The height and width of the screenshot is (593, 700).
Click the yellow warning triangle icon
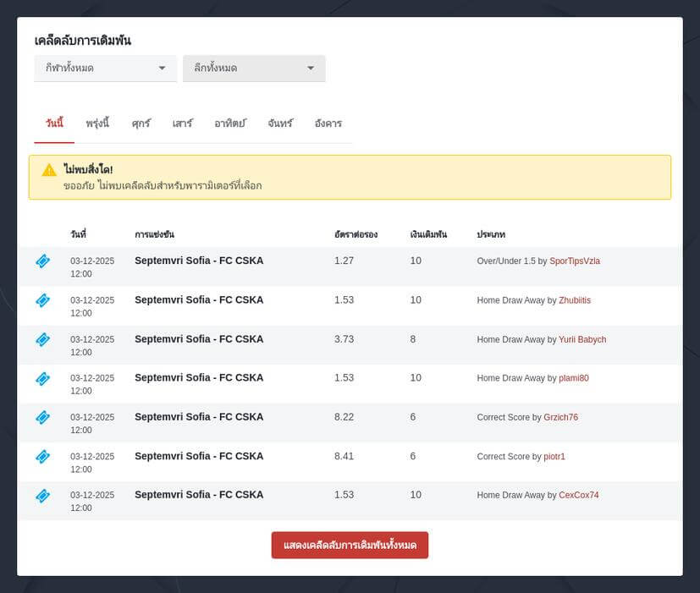click(49, 170)
